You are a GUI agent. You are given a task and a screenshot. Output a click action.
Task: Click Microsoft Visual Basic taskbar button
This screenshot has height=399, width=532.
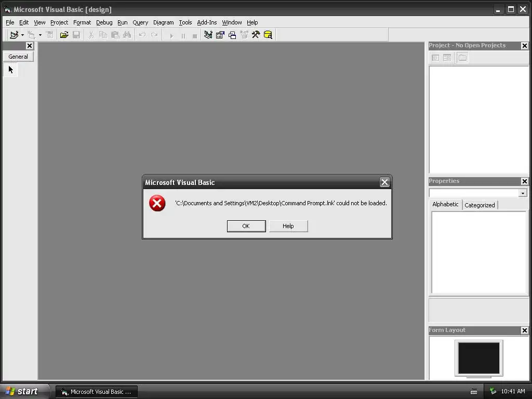pyautogui.click(x=97, y=392)
